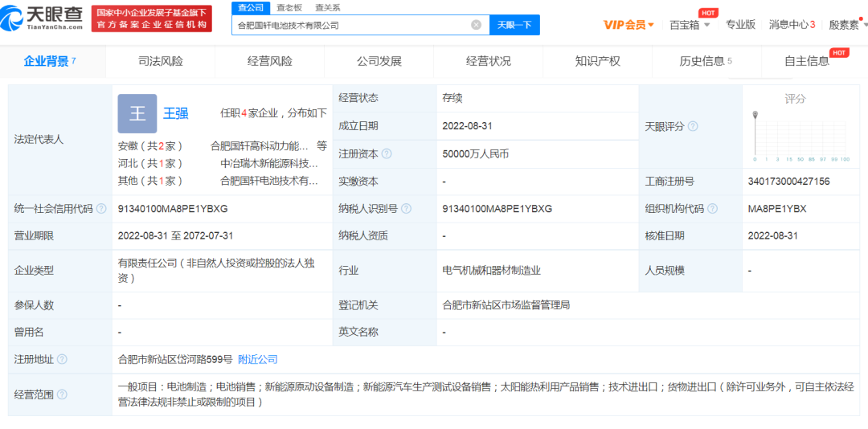Select the 安徽（共2家）region entry

[x=150, y=146]
